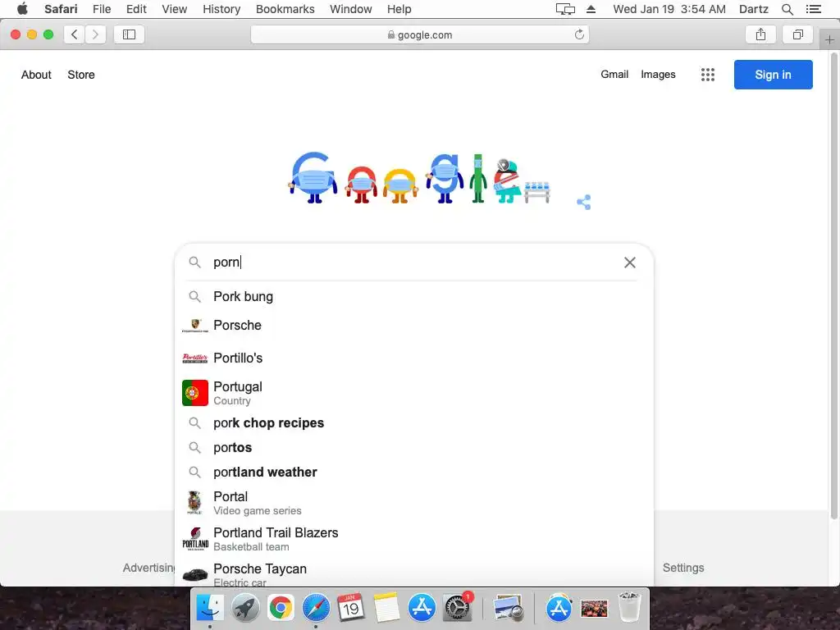840x630 pixels.
Task: Open the History menu
Action: (221, 9)
